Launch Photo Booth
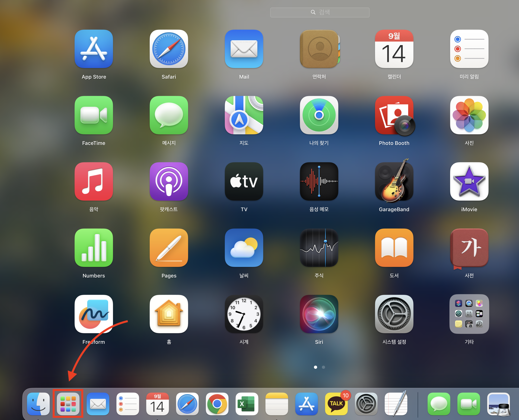The width and height of the screenshot is (519, 420). pos(395,116)
